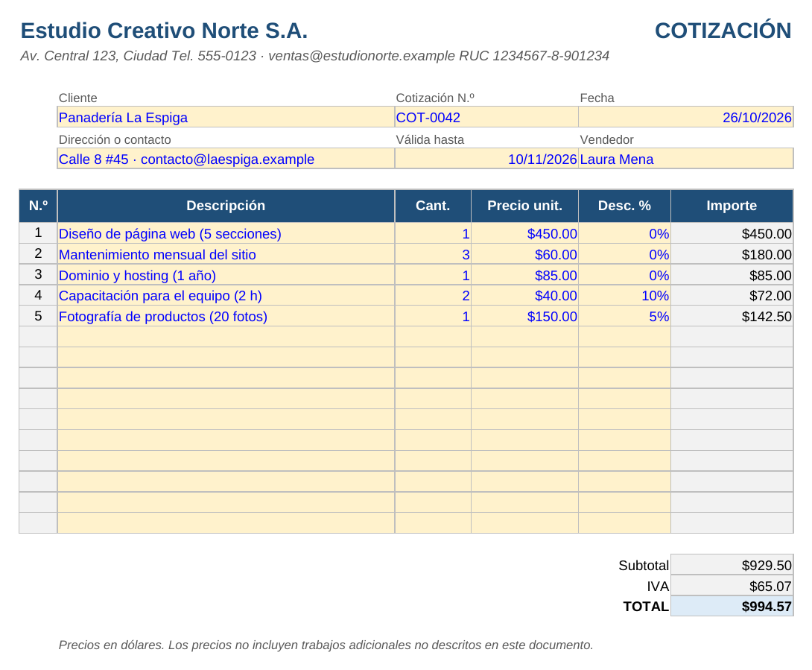Click the unit price '$40.00'
This screenshot has height=670, width=812.
click(x=524, y=295)
